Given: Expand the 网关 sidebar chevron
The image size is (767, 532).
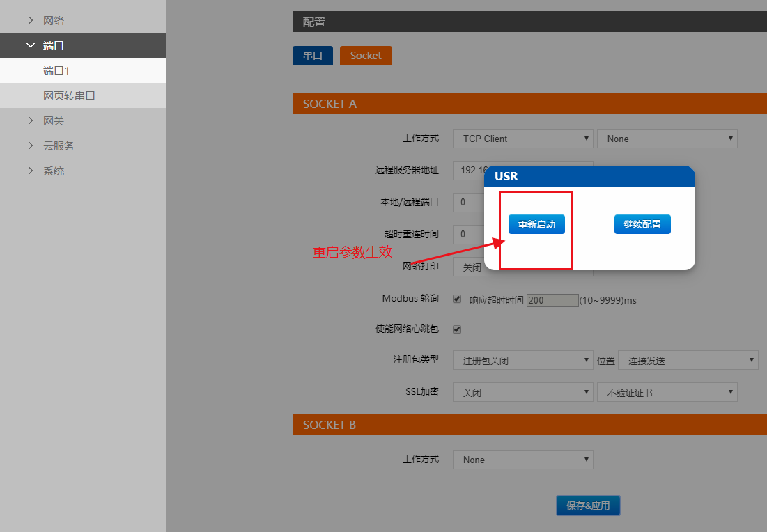Looking at the screenshot, I should [30, 120].
